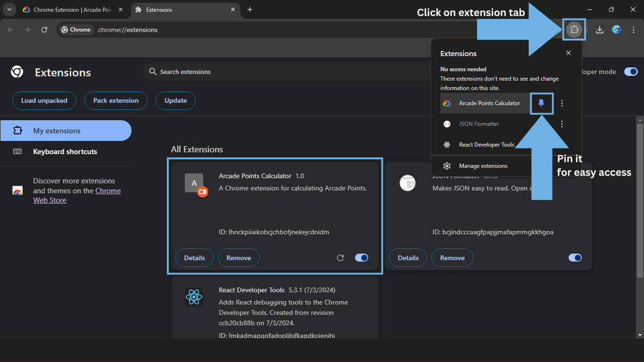644x362 pixels.
Task: Remove the JSON Formatter extension
Action: point(452,258)
